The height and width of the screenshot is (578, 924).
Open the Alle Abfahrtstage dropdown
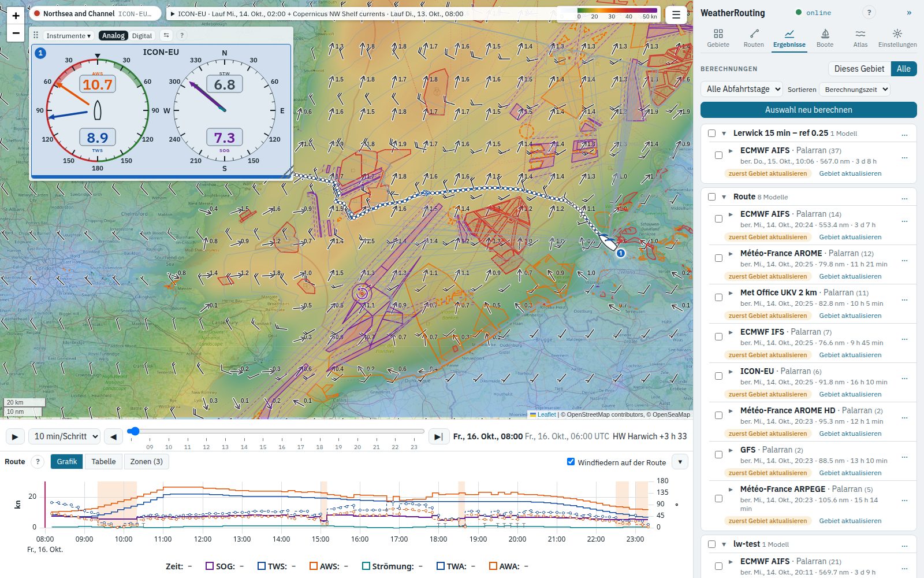(x=742, y=89)
